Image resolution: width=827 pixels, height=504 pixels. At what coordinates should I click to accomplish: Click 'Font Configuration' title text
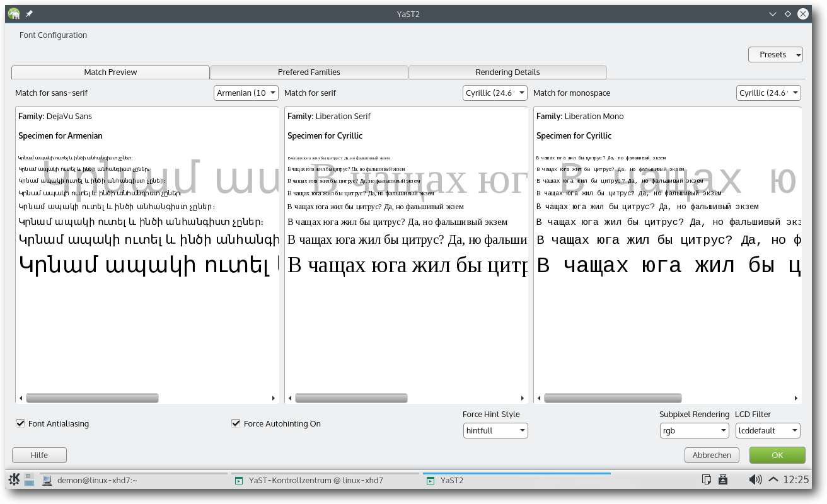click(53, 35)
